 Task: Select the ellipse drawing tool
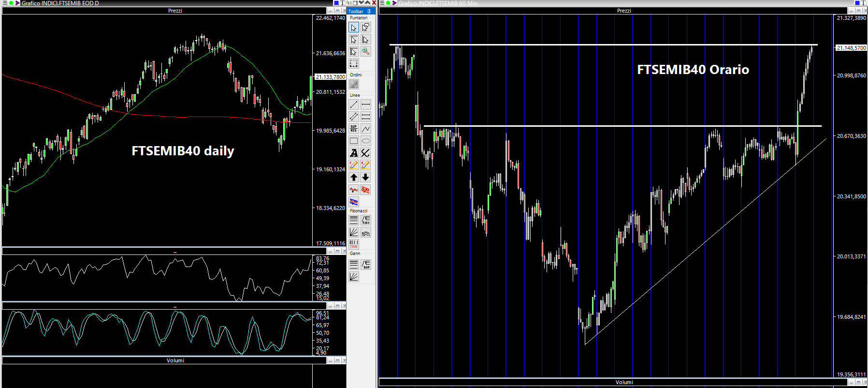366,141
